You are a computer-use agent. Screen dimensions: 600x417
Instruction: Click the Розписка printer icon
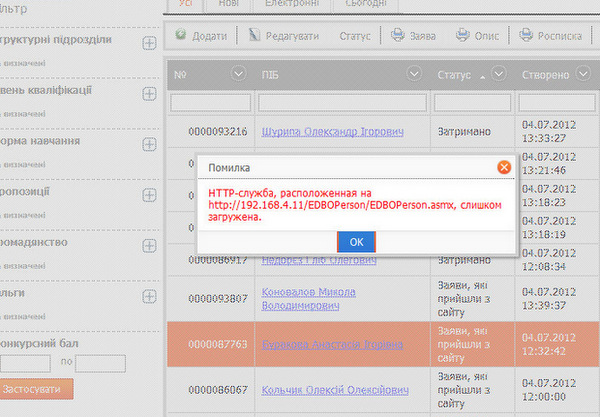click(x=528, y=36)
